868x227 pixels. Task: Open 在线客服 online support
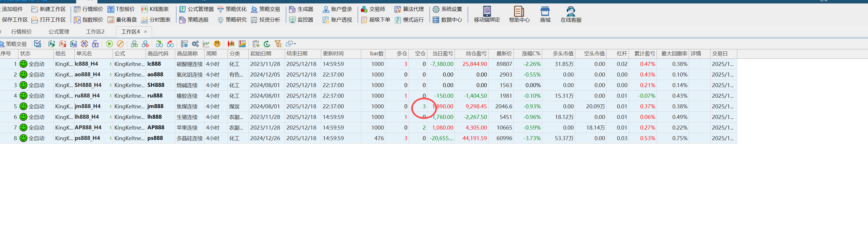[571, 14]
